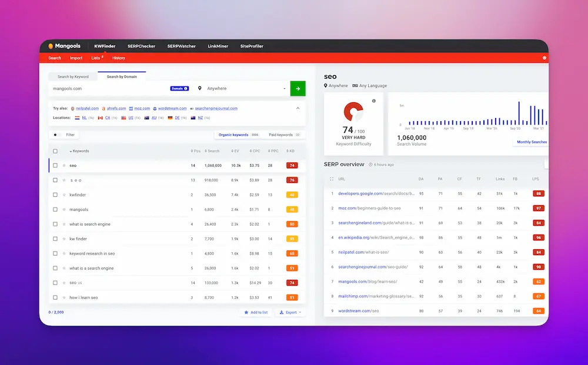Click the Keyword Difficulty info icon
This screenshot has height=365, width=588.
(x=374, y=101)
